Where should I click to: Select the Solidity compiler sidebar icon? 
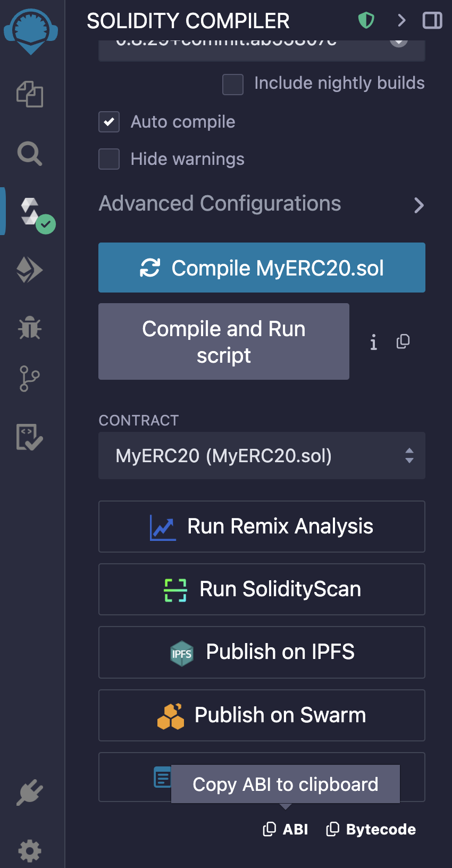(31, 213)
